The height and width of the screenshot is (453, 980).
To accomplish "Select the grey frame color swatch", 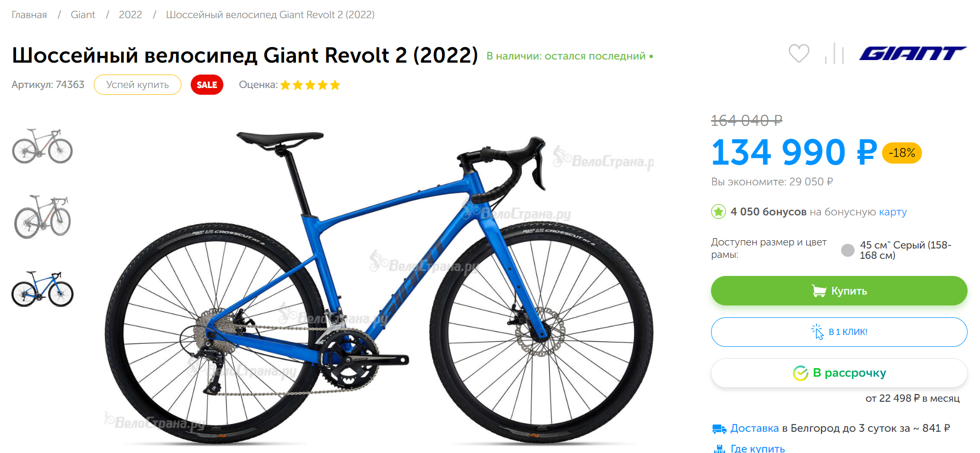I will point(848,251).
